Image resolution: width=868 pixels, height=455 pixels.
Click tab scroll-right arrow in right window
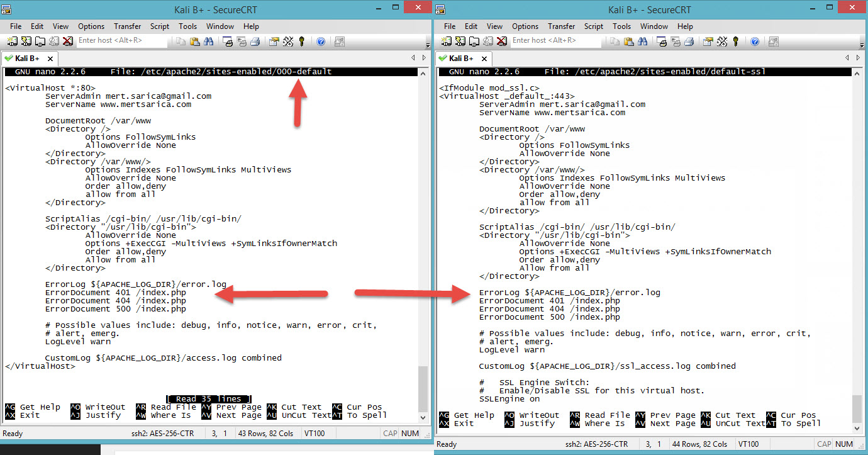[857, 58]
